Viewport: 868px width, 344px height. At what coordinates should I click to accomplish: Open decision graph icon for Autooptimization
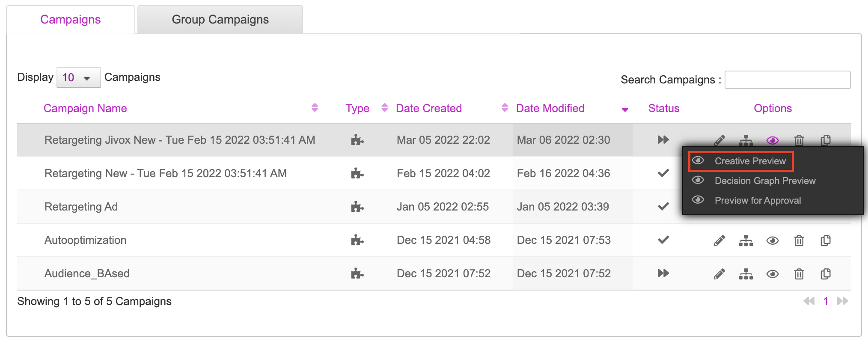point(746,241)
